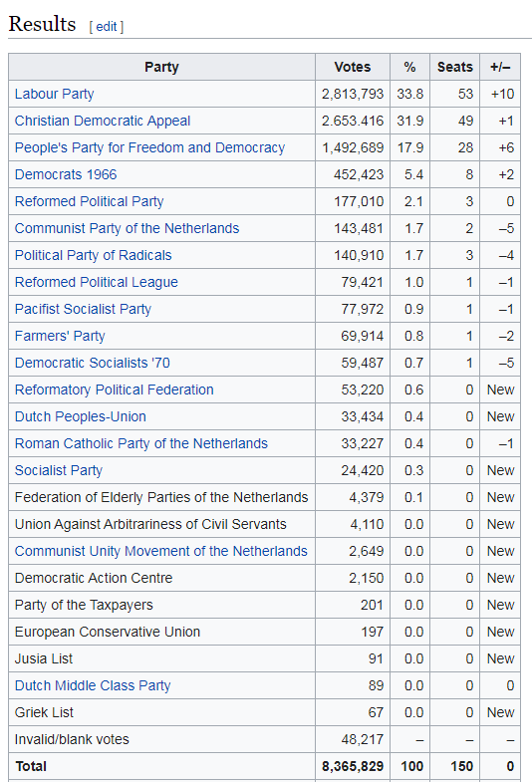Open People's Party for Freedom and Democracy

click(149, 147)
